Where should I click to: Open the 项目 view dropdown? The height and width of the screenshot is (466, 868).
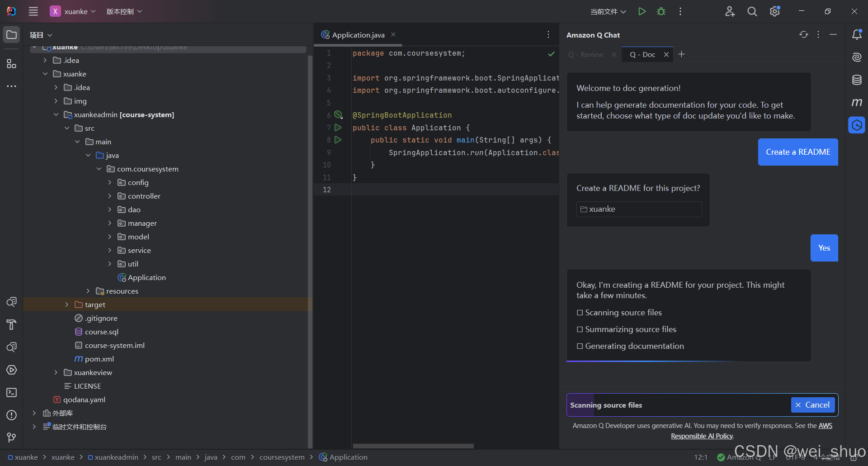point(41,35)
